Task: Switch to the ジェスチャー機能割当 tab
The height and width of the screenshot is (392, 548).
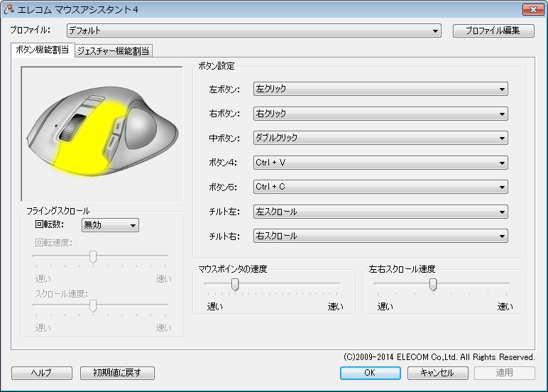Action: [114, 51]
